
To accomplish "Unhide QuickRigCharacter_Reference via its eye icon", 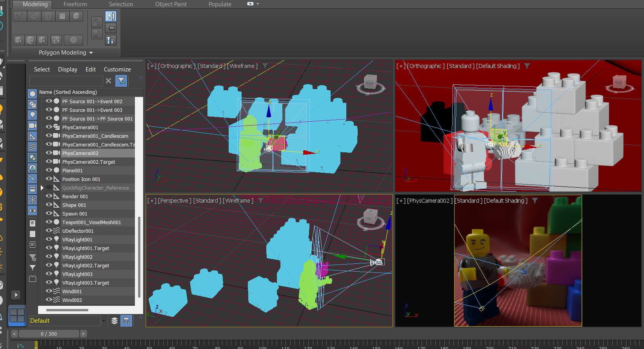I will 49,187.
